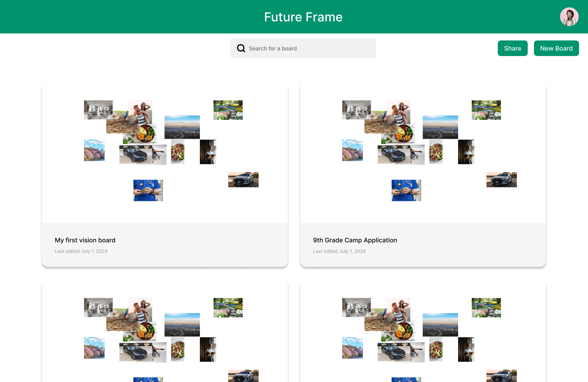
Task: Open My first vision board title
Action: click(x=85, y=240)
